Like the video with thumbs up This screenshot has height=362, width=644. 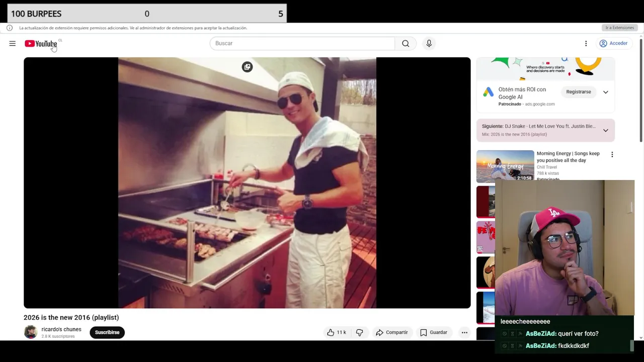[x=337, y=332]
